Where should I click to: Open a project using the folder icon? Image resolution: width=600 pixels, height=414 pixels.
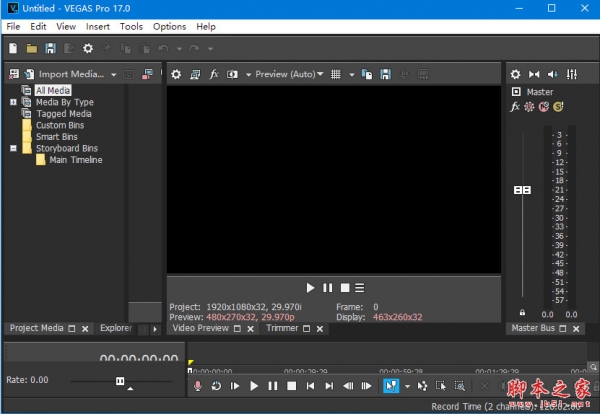pyautogui.click(x=32, y=49)
